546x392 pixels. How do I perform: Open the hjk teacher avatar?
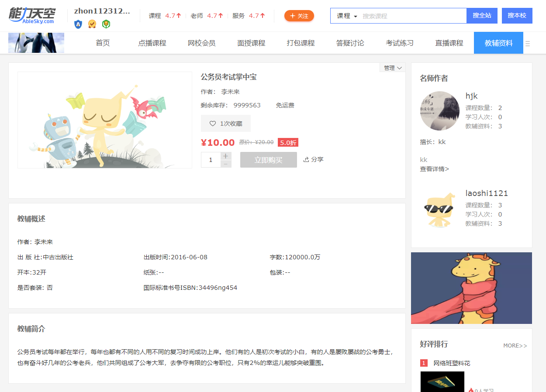click(x=439, y=111)
